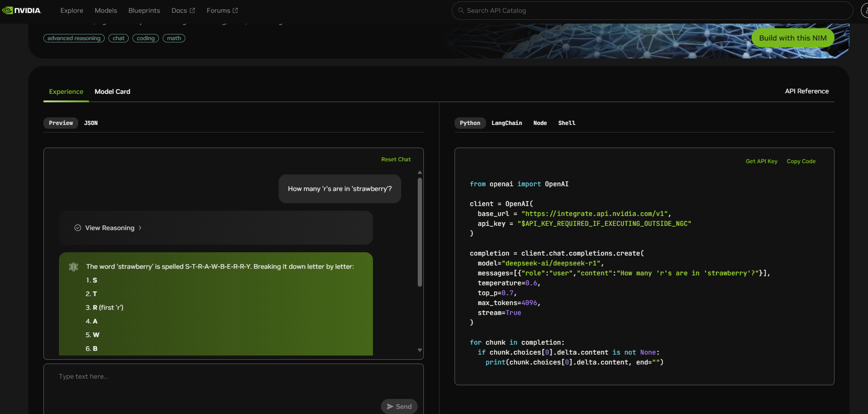Click the reasoning checkmark circle icon

(78, 228)
